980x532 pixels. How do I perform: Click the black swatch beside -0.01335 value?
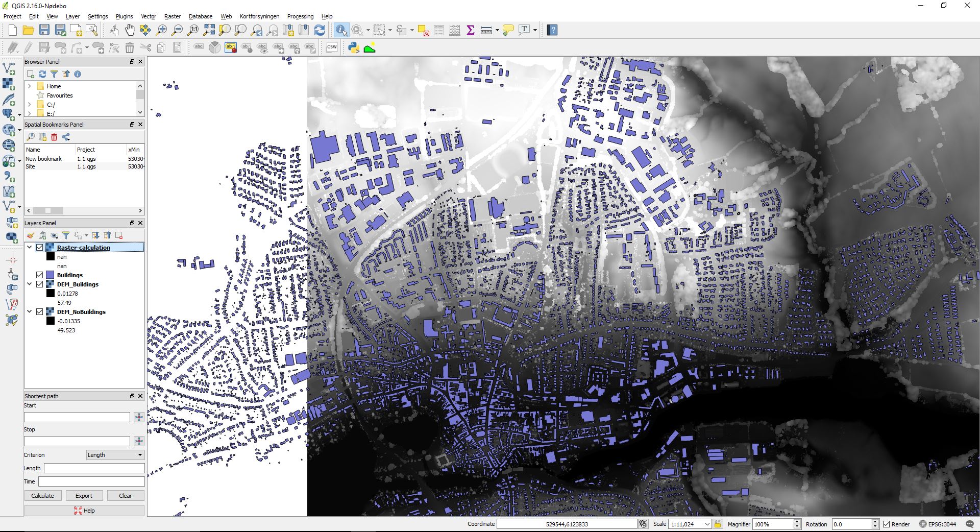click(x=50, y=321)
